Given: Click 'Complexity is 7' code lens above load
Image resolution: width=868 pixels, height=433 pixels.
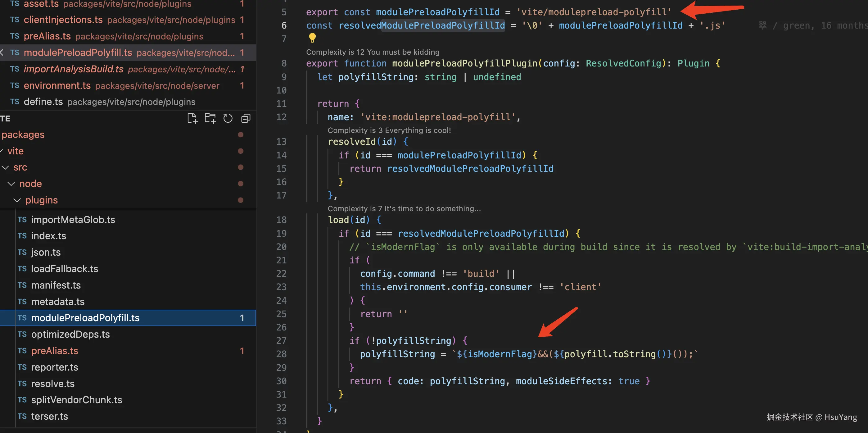Looking at the screenshot, I should 404,208.
